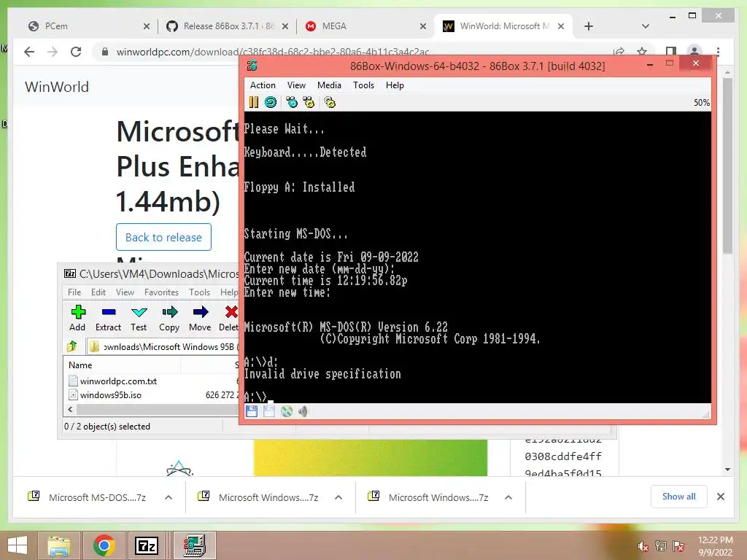Bookmark this page with star icon
747x560 pixels.
[x=642, y=52]
